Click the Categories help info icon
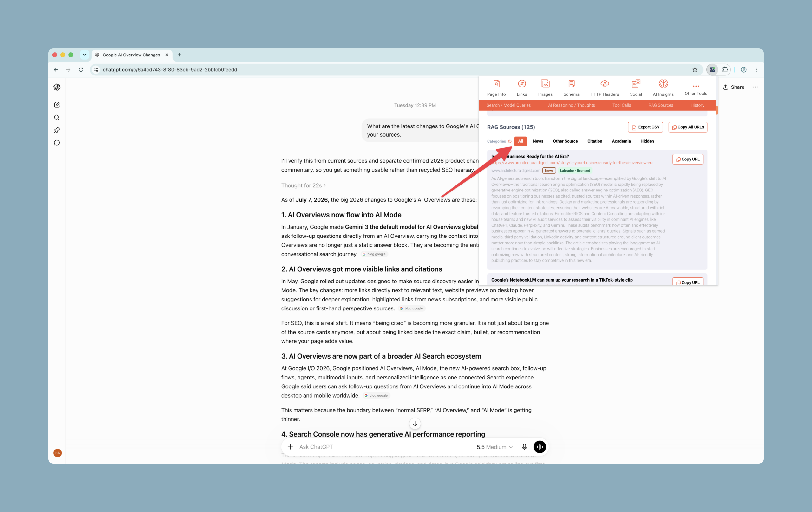The width and height of the screenshot is (812, 512). [x=510, y=142]
